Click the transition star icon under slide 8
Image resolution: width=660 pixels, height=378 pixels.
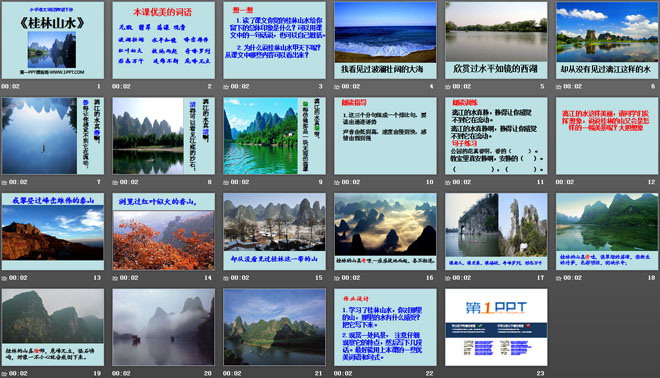tap(115, 182)
